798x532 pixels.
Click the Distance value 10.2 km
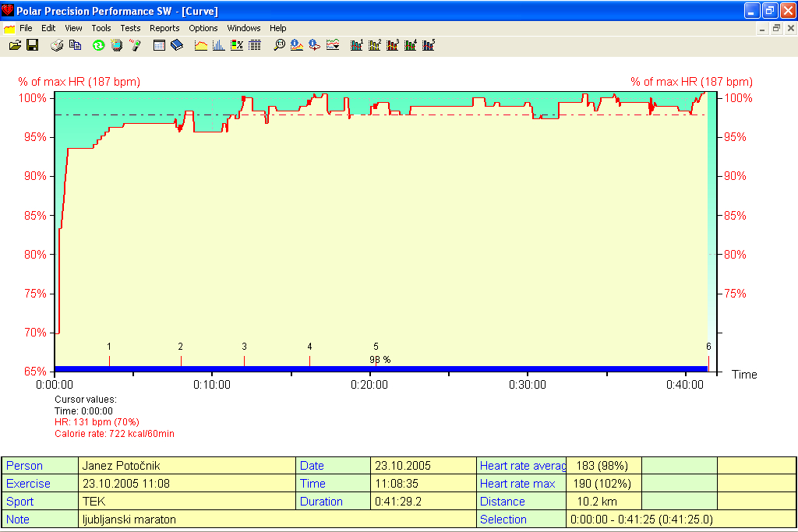pyautogui.click(x=604, y=502)
